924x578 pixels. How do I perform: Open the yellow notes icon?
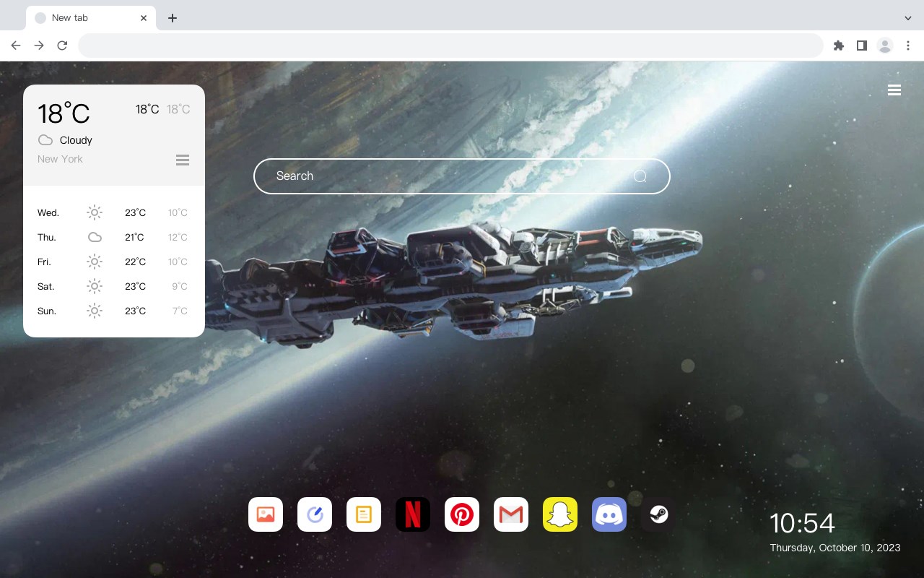364,514
